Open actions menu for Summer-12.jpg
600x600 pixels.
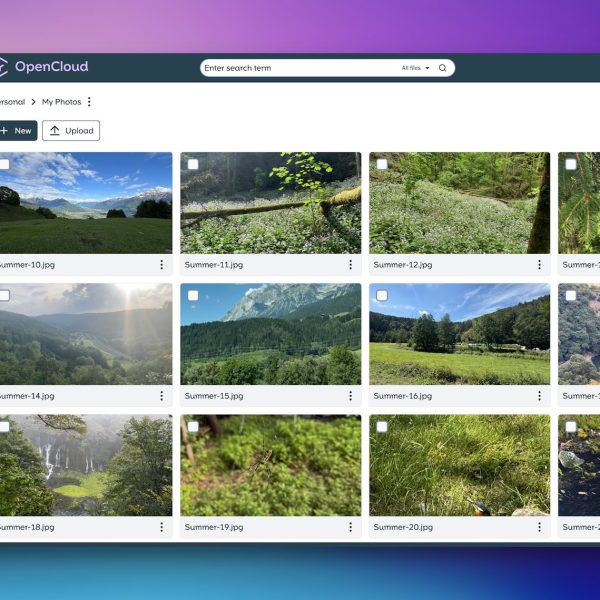(x=540, y=264)
